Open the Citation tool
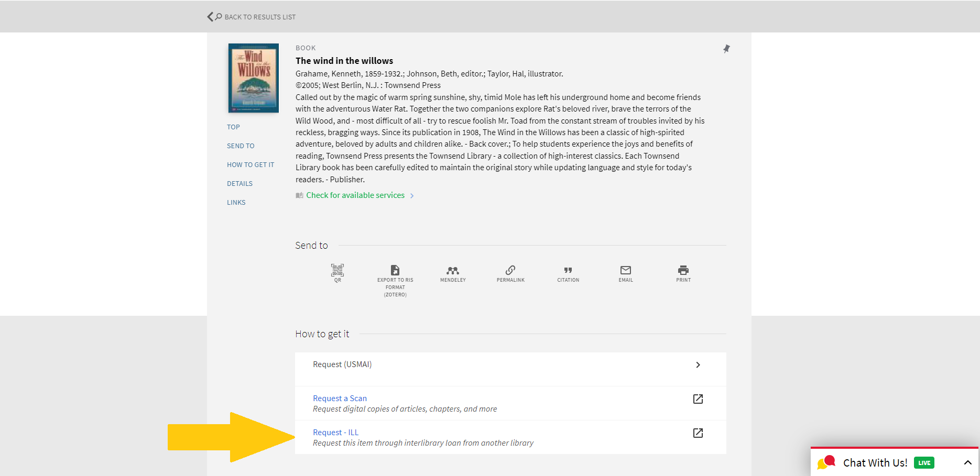The height and width of the screenshot is (476, 980). point(568,274)
